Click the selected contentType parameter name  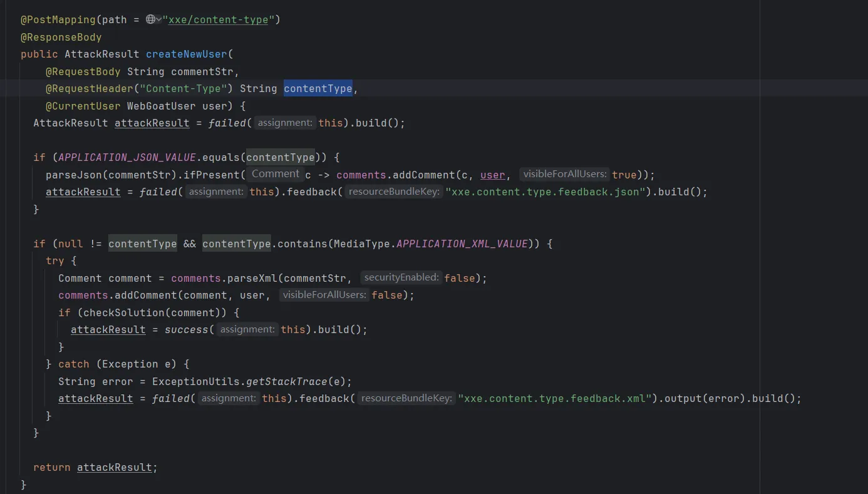coord(318,88)
